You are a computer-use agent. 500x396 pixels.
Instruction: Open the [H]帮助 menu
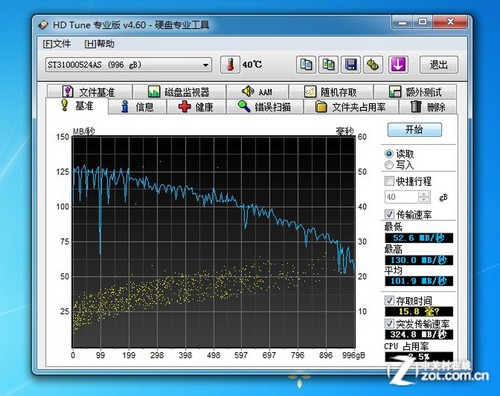[99, 44]
